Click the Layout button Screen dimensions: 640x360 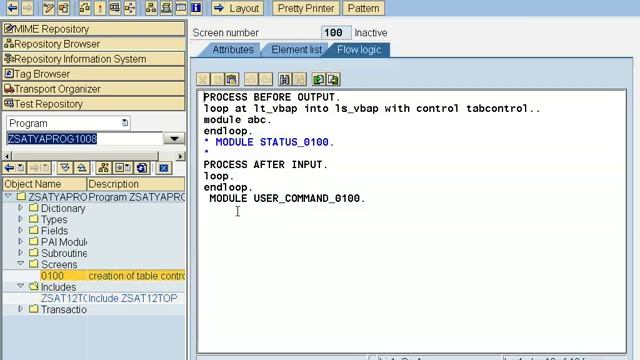coord(237,8)
